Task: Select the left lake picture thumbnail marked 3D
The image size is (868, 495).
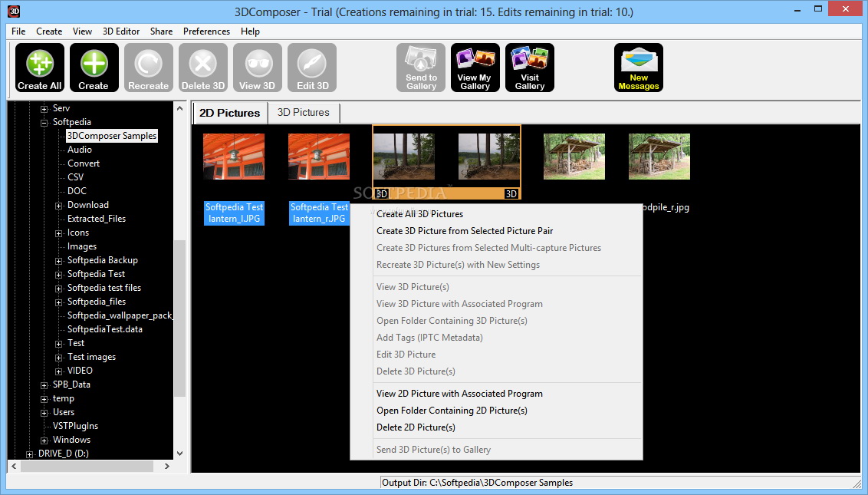Action: [404, 157]
